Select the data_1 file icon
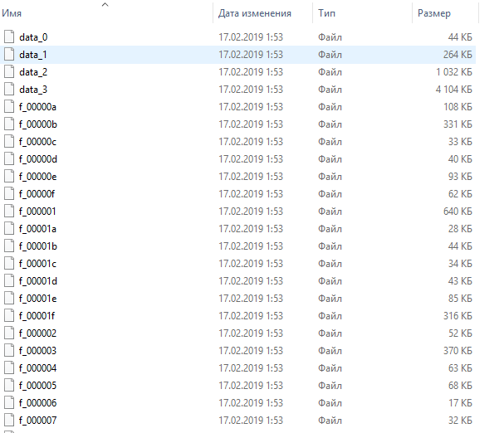Viewport: 504px width, 433px height. [10, 55]
